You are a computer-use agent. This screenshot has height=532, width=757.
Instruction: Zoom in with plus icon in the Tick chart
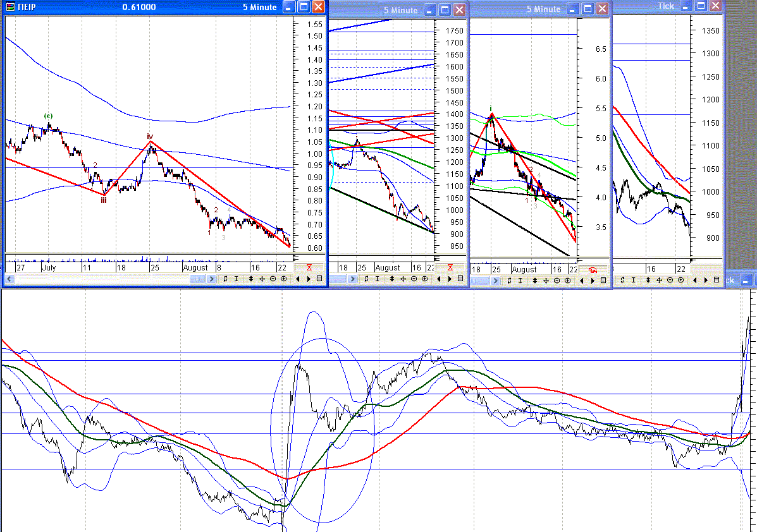pos(680,280)
